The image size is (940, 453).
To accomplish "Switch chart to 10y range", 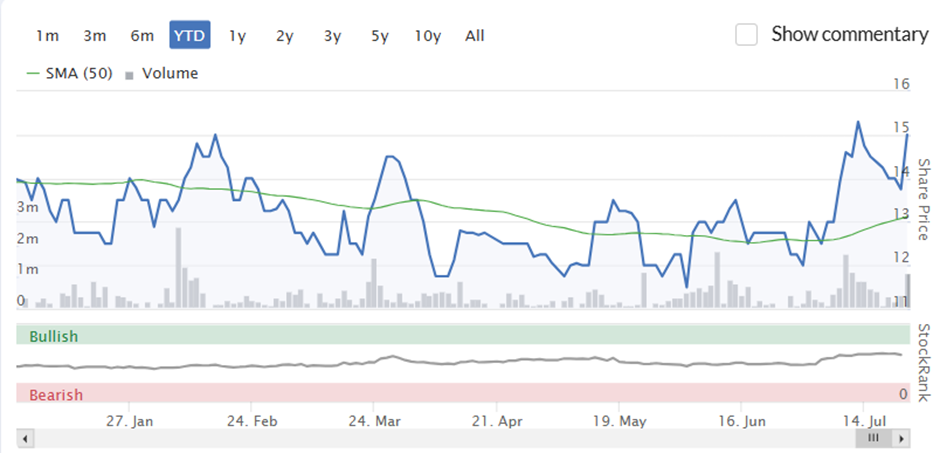I will [x=428, y=36].
